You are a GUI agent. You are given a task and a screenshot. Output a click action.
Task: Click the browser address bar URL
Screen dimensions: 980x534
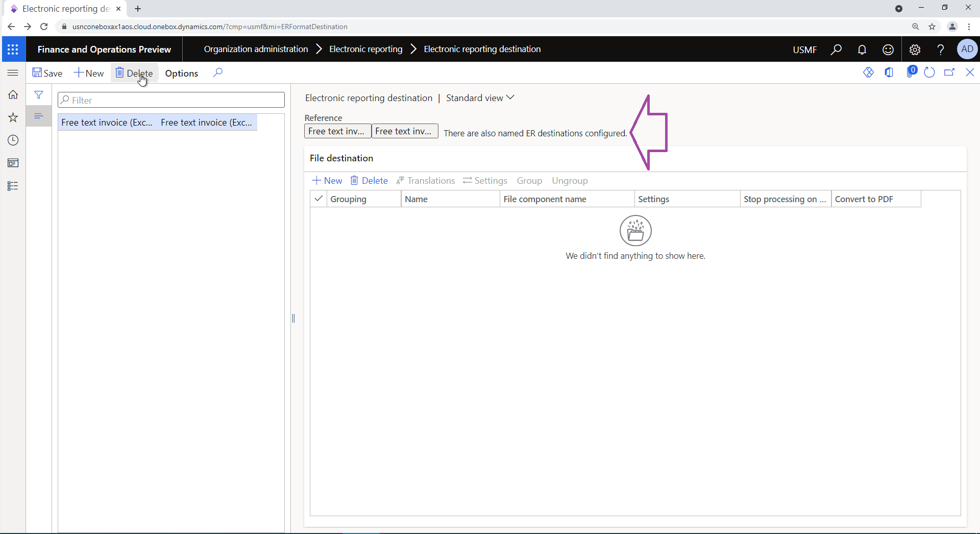click(x=210, y=27)
